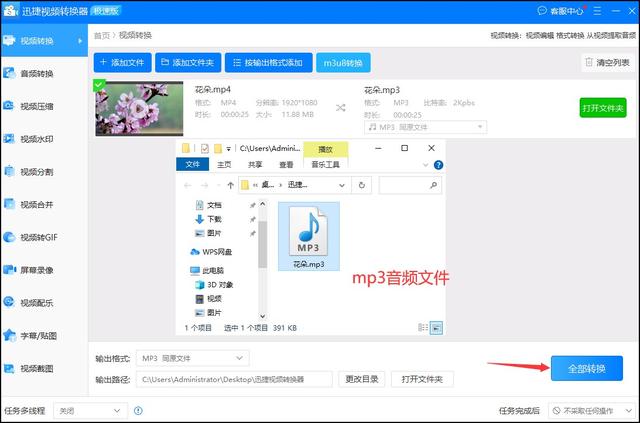Select 下载 in Explorer quick access
The height and width of the screenshot is (423, 640).
[x=214, y=219]
